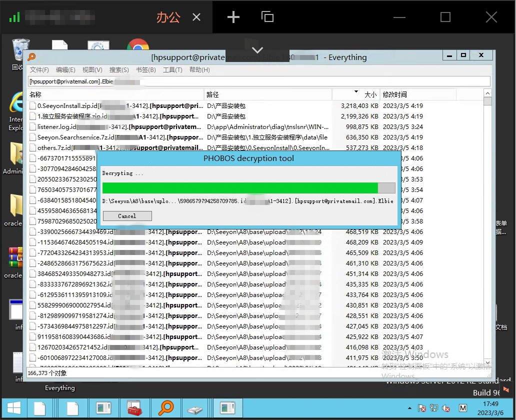Open the red toolbox taskbar icon
516x420 pixels.
point(134,408)
